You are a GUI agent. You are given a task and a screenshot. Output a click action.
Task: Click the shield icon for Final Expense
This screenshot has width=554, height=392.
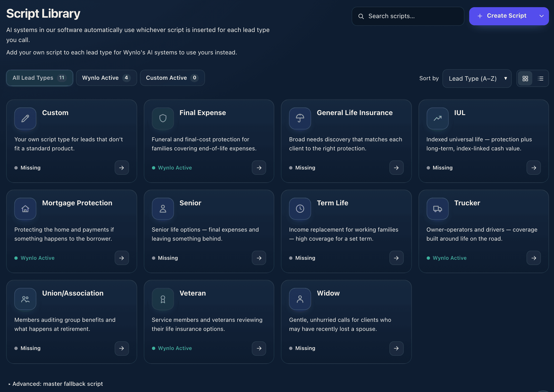pos(163,118)
